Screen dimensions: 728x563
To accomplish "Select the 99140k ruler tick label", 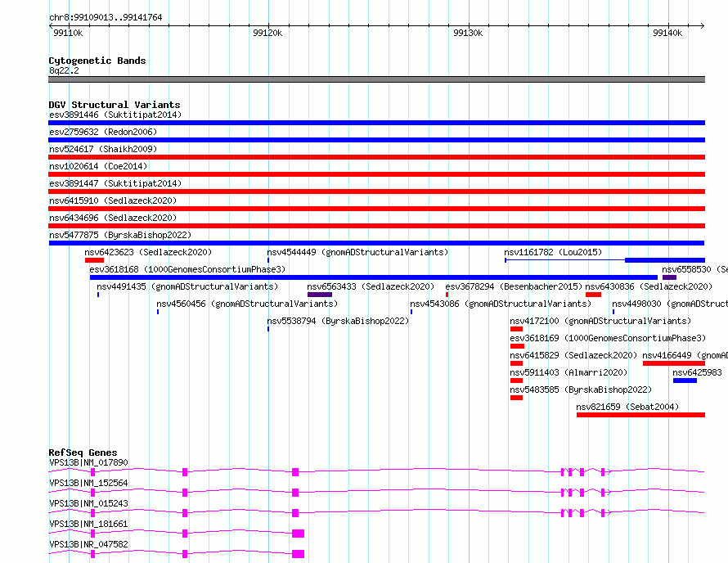I will [x=667, y=33].
